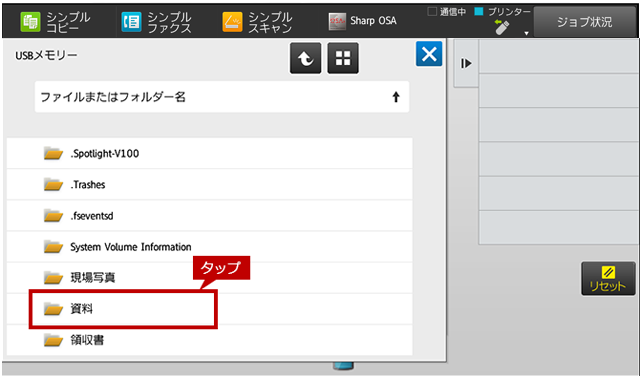
Task: Tap the ジョブ状況 button
Action: pyautogui.click(x=584, y=22)
